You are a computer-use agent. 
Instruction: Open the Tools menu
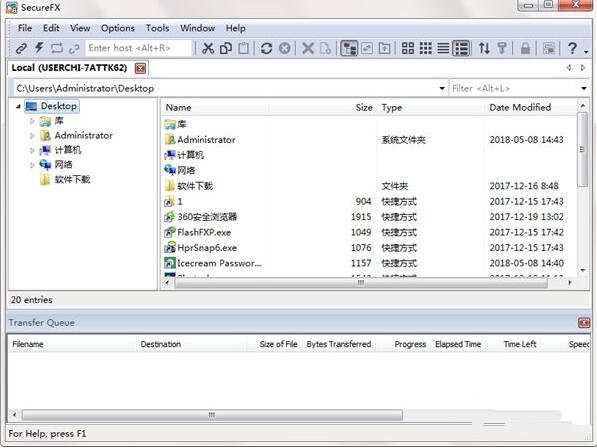[157, 28]
